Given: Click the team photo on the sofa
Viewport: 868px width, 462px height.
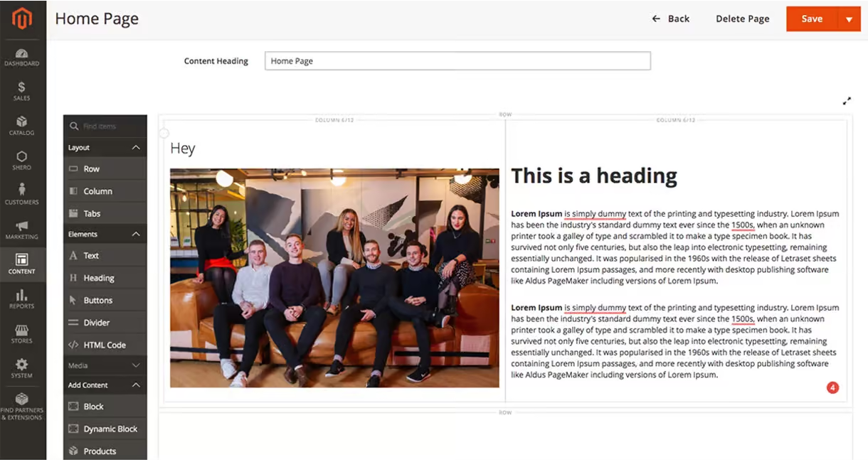Looking at the screenshot, I should (334, 278).
